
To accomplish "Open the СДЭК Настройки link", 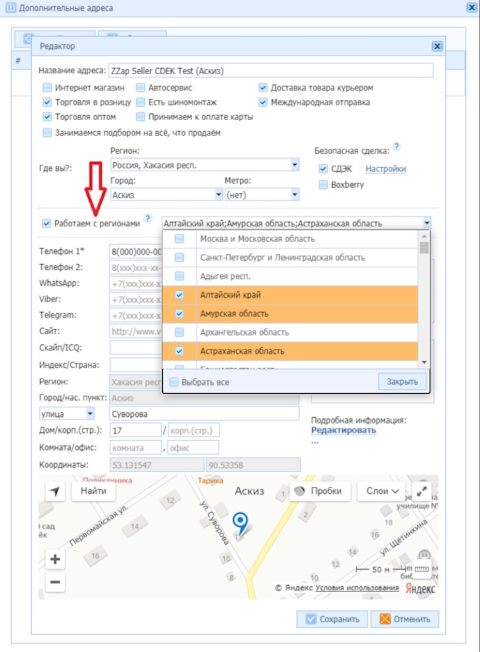I will coord(386,169).
